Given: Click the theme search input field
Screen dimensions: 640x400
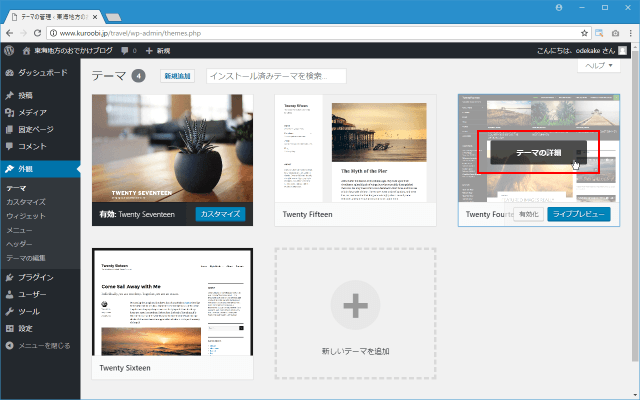Looking at the screenshot, I should click(x=275, y=76).
